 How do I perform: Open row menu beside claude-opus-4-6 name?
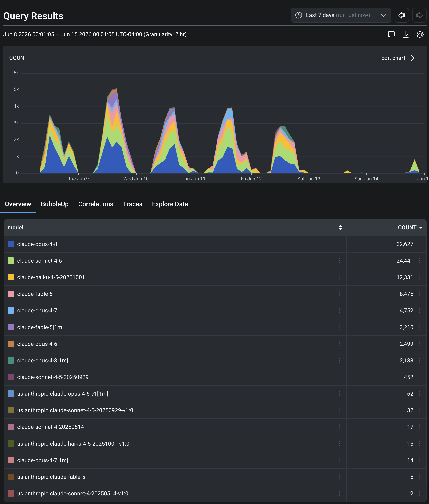[339, 344]
